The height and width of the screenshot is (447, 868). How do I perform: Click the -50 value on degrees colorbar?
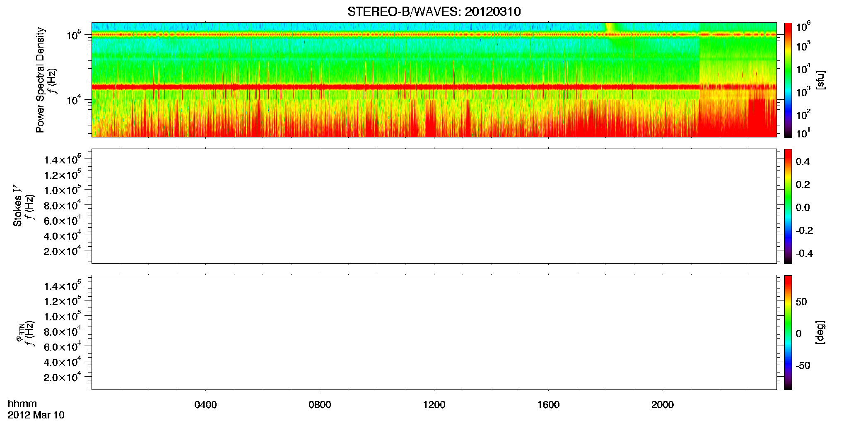(x=803, y=366)
